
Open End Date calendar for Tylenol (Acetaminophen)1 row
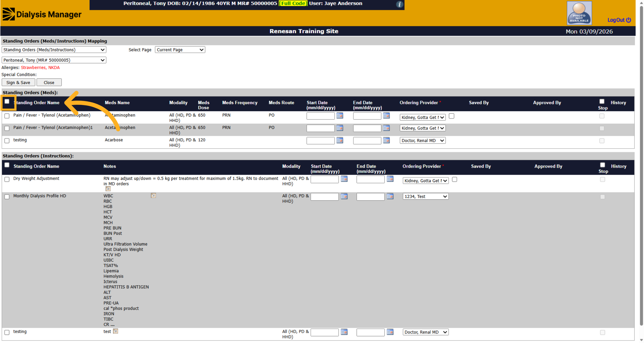[386, 128]
